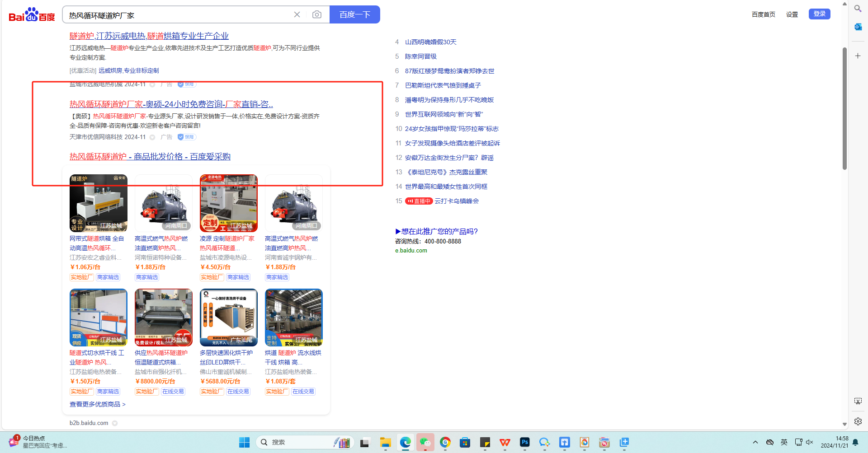Open hot search 87版红楼梦鸳鸯扮演者郑铮去世
868x453 pixels.
point(450,71)
